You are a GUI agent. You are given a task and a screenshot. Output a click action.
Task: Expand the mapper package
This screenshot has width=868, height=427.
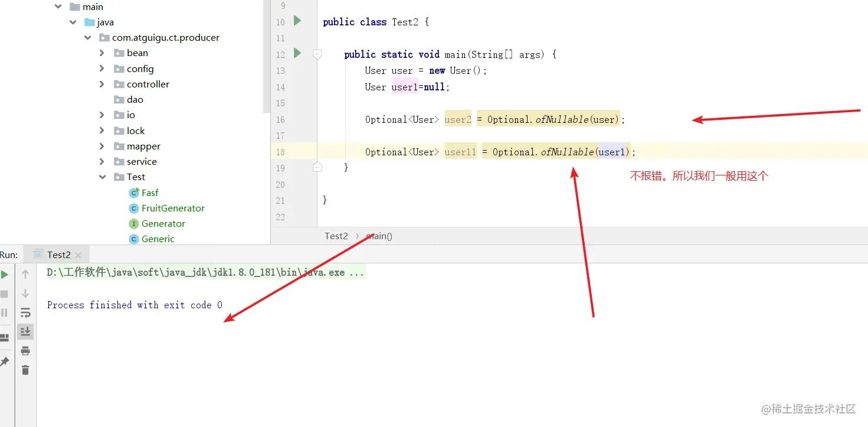[102, 146]
